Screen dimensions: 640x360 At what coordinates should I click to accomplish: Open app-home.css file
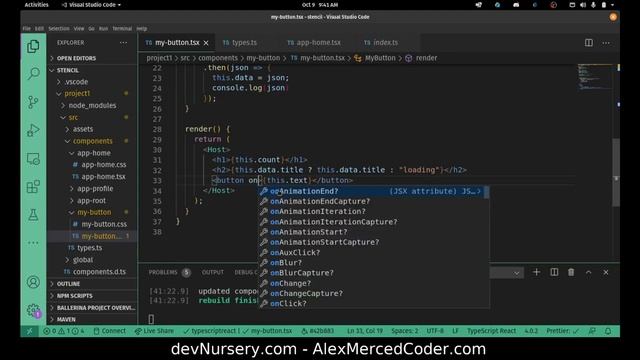(x=104, y=165)
